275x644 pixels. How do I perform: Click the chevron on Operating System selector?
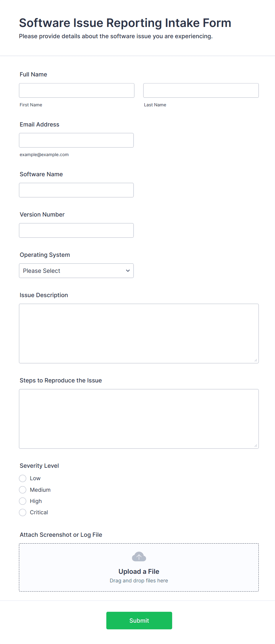click(x=127, y=270)
